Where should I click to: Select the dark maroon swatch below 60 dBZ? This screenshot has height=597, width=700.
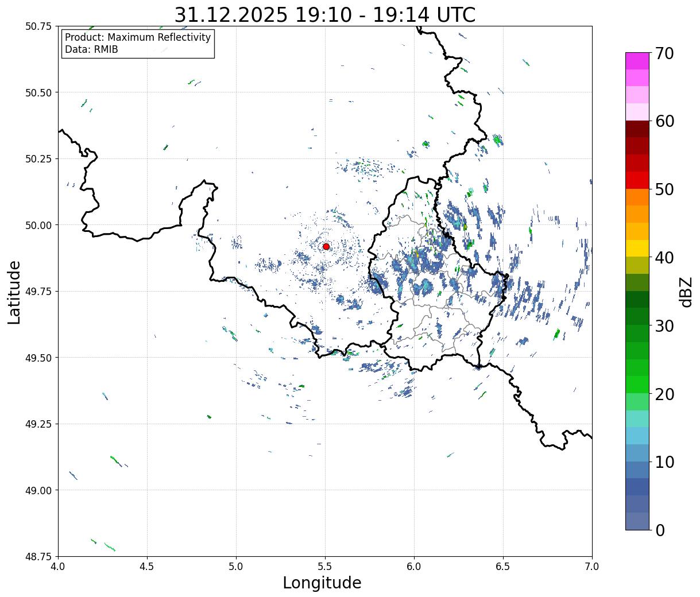click(x=637, y=129)
